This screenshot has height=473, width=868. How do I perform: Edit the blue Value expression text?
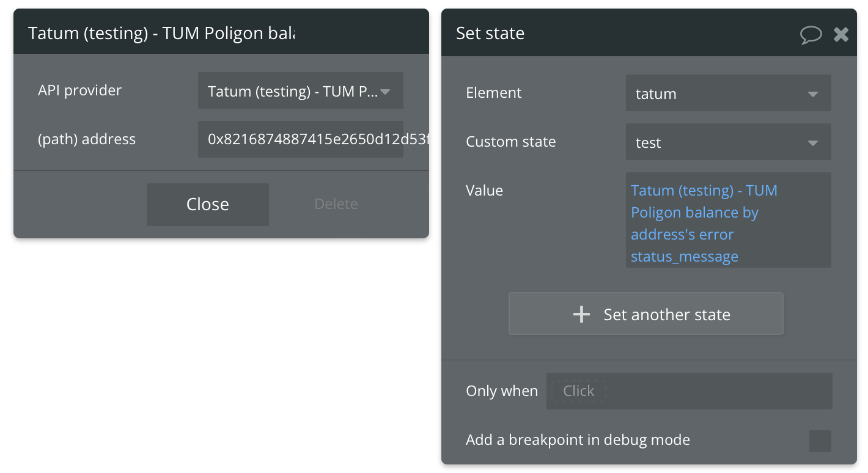click(x=704, y=224)
